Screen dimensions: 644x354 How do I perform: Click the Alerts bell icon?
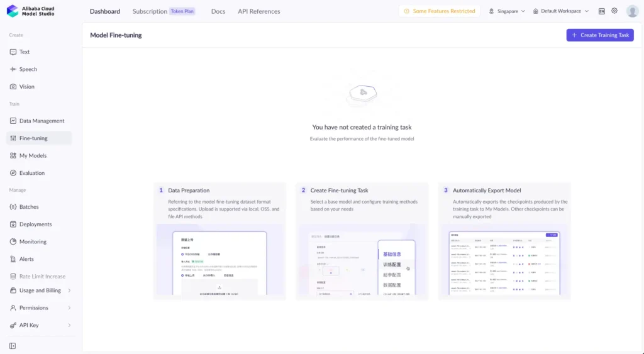point(13,259)
